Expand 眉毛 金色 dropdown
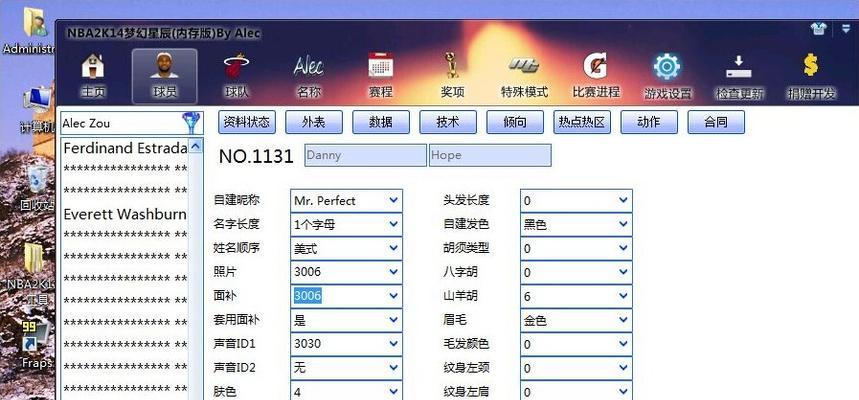 [623, 319]
